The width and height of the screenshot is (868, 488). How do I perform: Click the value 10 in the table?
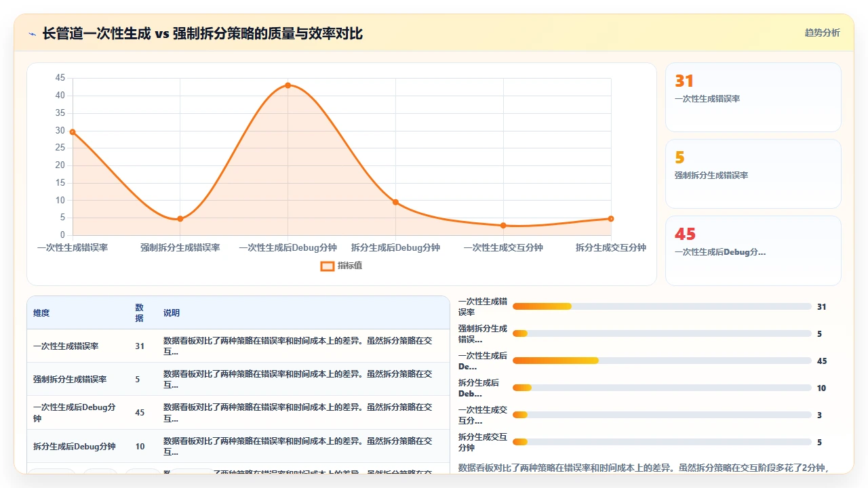point(140,447)
